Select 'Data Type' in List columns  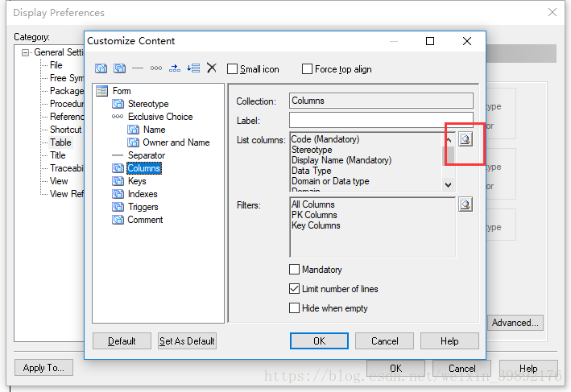(312, 171)
